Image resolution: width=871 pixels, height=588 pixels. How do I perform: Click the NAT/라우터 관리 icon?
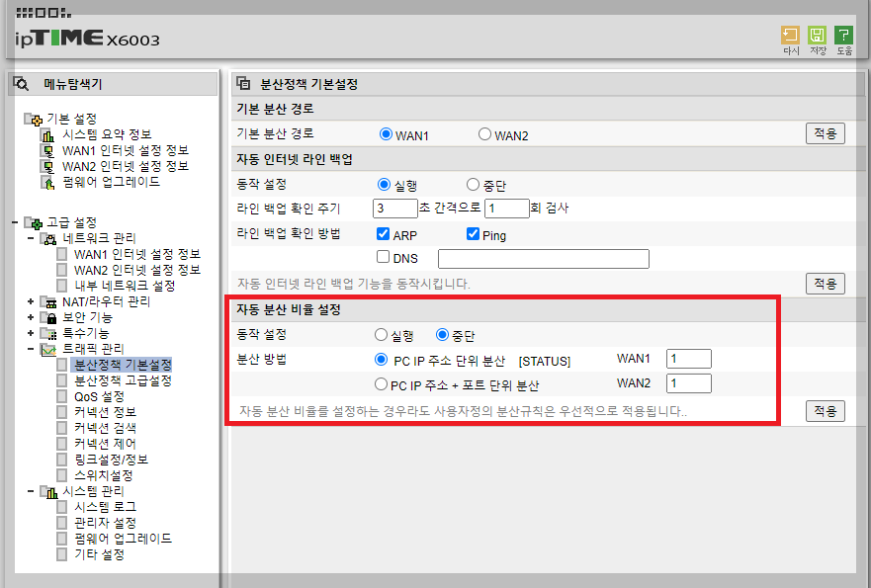click(x=48, y=302)
